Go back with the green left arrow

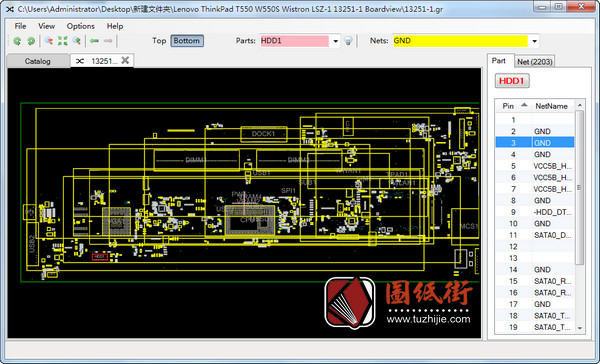click(94, 41)
